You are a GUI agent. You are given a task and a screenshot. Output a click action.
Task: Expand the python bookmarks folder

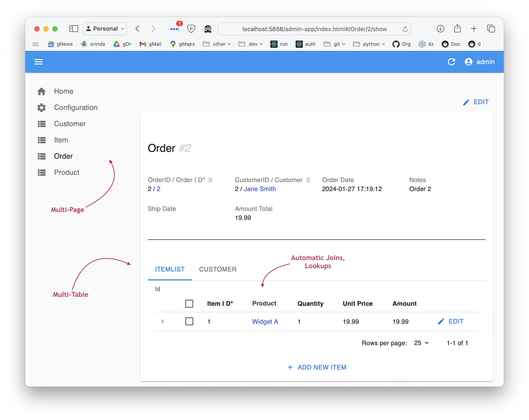pyautogui.click(x=369, y=44)
